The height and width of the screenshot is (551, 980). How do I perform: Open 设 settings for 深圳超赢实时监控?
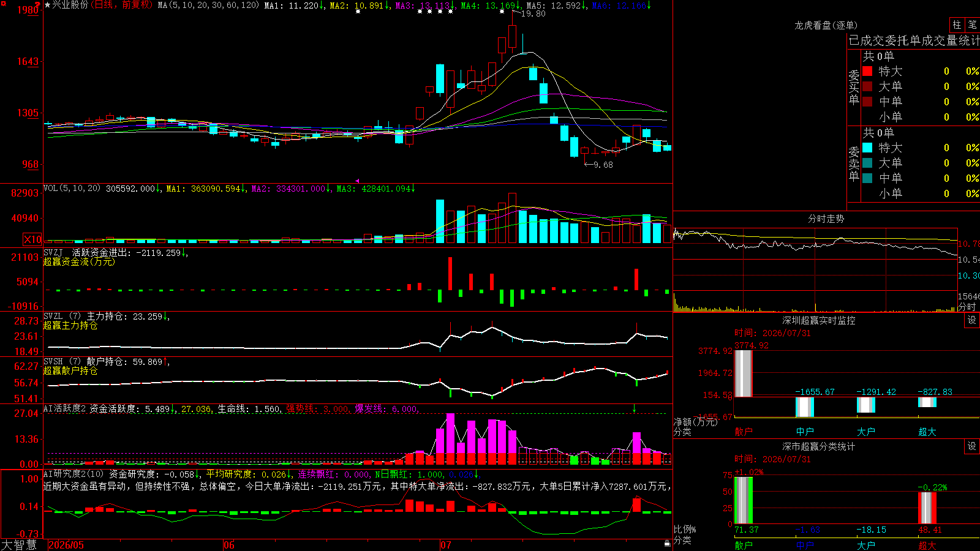[x=972, y=320]
